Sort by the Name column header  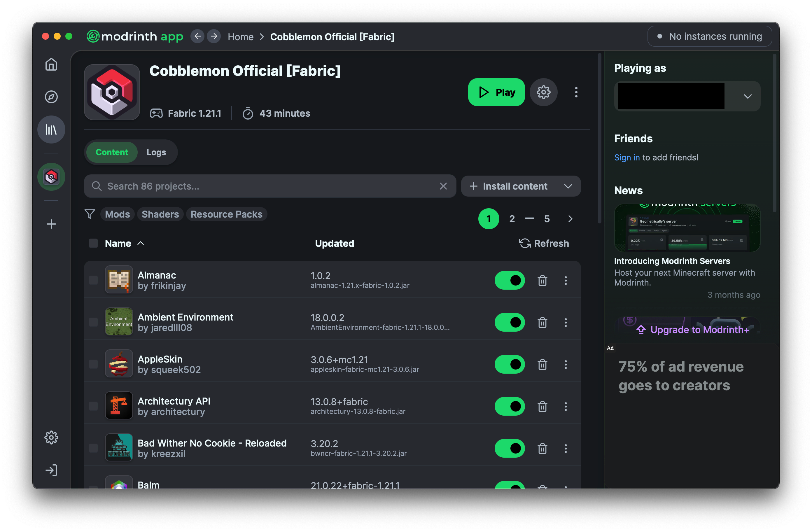point(124,243)
